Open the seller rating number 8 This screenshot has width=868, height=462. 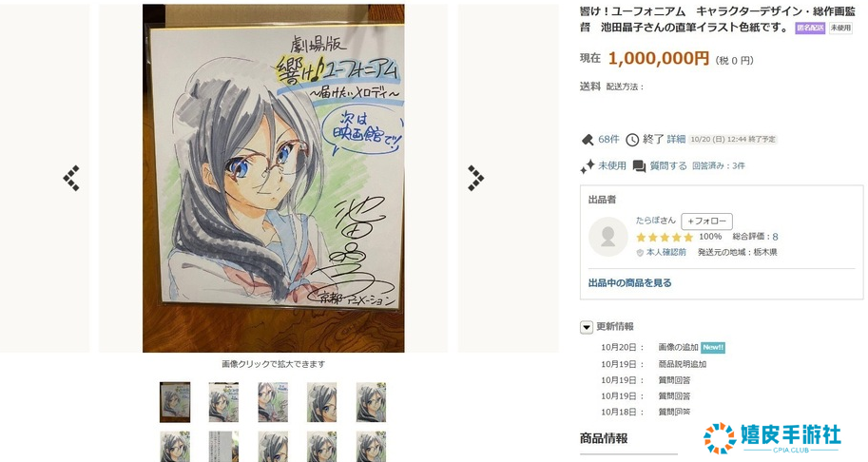775,237
